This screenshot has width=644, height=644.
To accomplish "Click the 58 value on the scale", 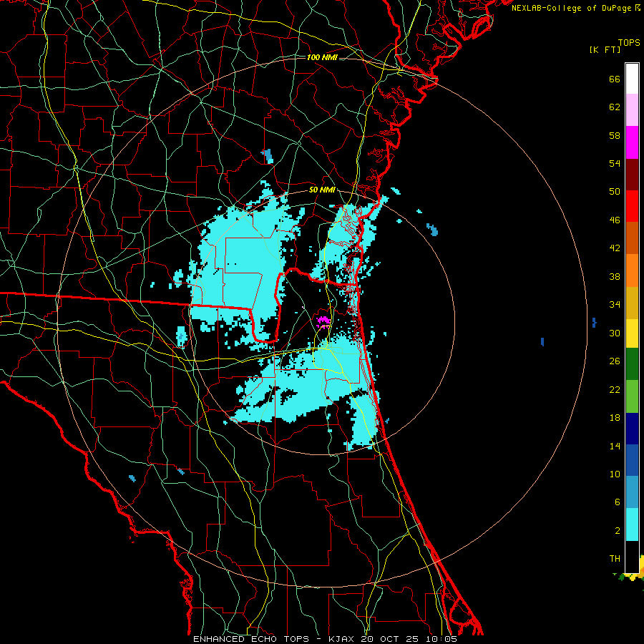I will pyautogui.click(x=615, y=135).
